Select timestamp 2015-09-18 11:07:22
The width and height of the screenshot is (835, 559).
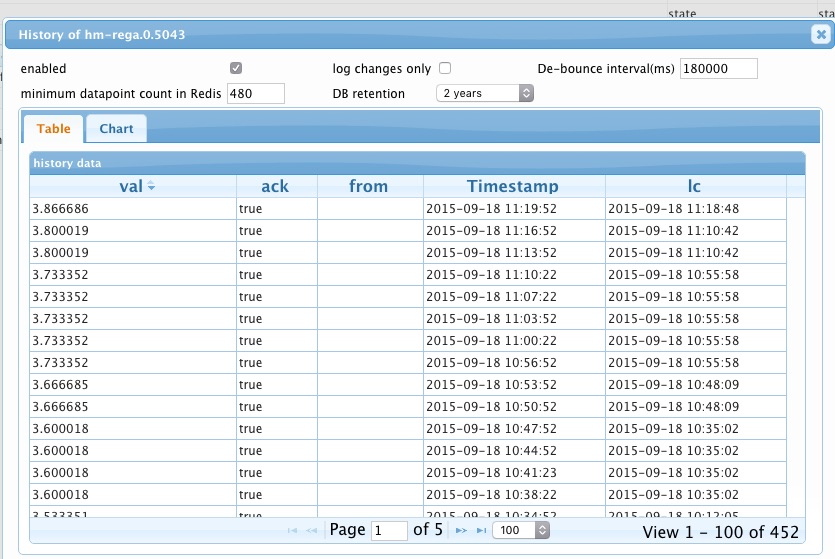tap(514, 297)
